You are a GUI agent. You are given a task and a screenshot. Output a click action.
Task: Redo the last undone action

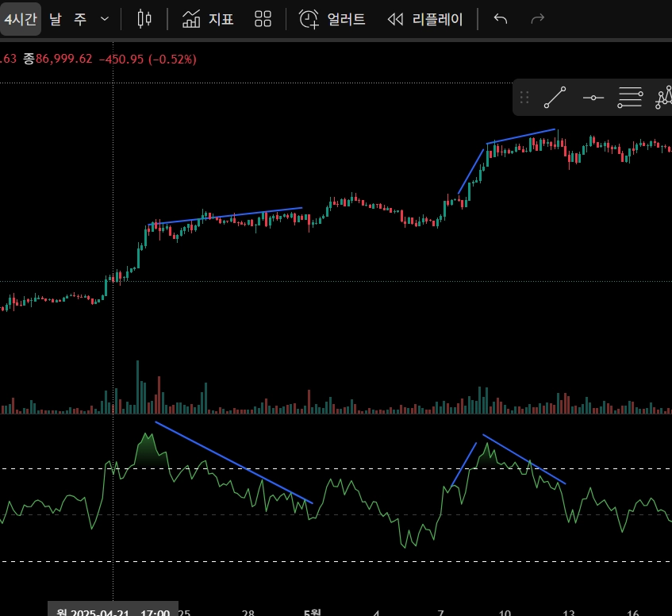point(538,19)
